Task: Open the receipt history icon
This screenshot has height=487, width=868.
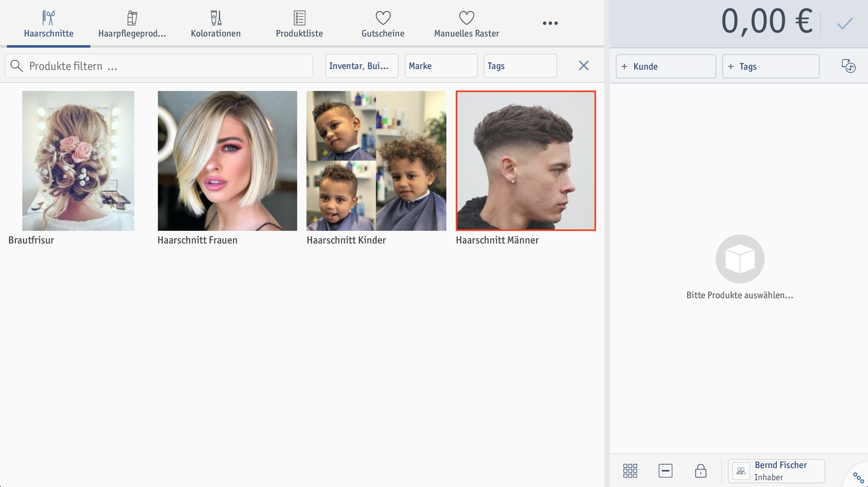Action: click(x=848, y=66)
